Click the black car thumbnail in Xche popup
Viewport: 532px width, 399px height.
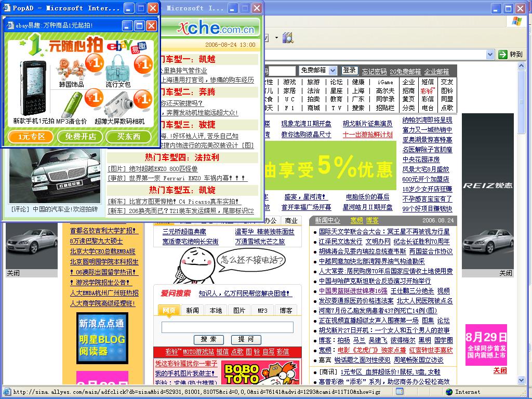point(55,176)
